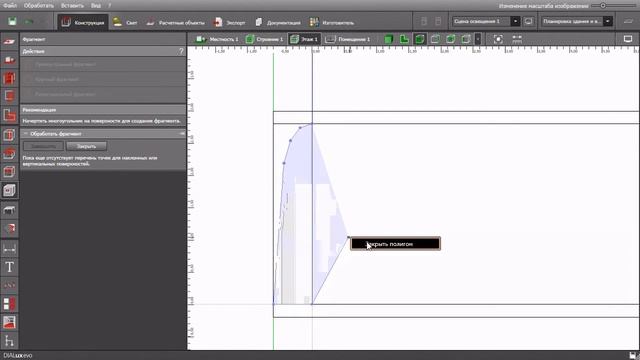640x360 pixels.
Task: Click the greyed-out button left of Закрыть
Action: pos(43,146)
